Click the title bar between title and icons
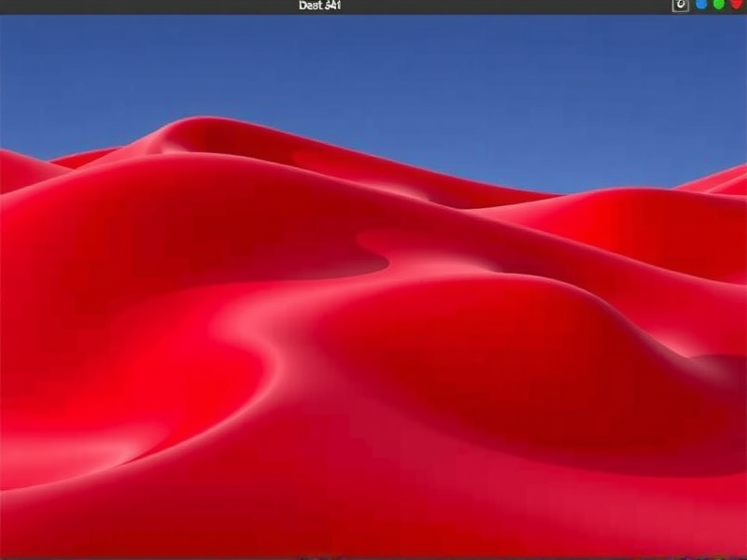747x560 pixels. [x=504, y=6]
